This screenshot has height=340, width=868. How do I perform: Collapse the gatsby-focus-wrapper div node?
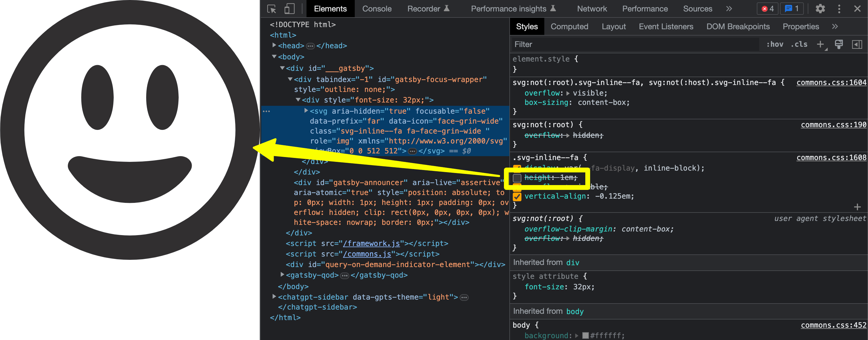tap(290, 79)
